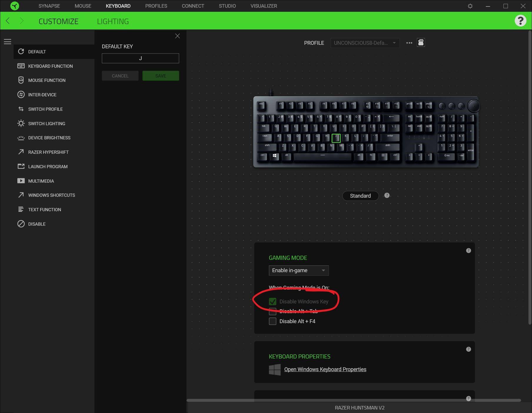This screenshot has width=532, height=413.
Task: Enable Disable Alt + Tab checkbox
Action: click(x=272, y=311)
